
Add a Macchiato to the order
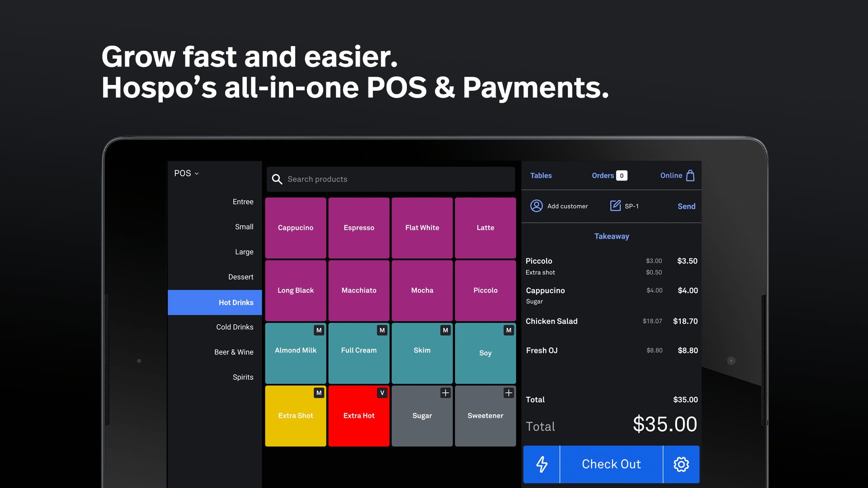pyautogui.click(x=359, y=291)
